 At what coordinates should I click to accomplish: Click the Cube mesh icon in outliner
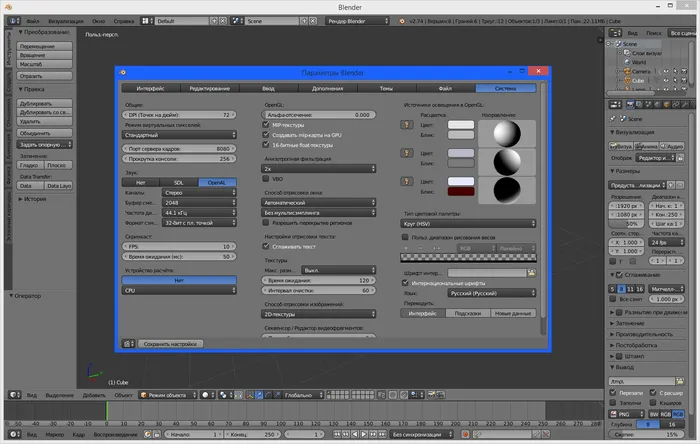[x=627, y=81]
